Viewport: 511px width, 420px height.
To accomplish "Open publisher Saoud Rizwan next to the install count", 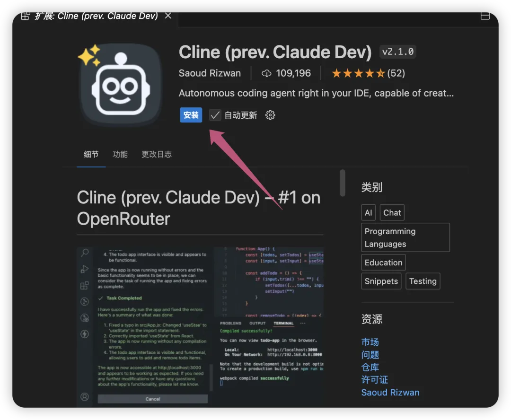I will click(x=210, y=73).
